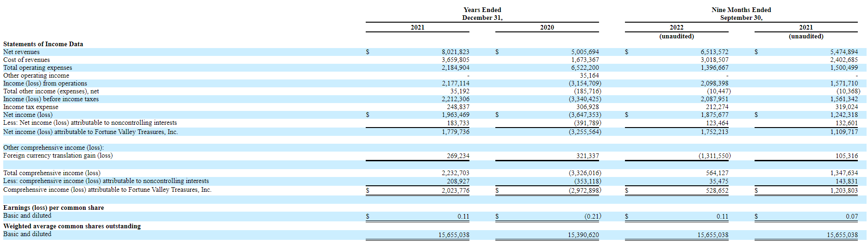Click the Total operating expenses label
Viewport: 868px width, 244px height.
click(37, 68)
